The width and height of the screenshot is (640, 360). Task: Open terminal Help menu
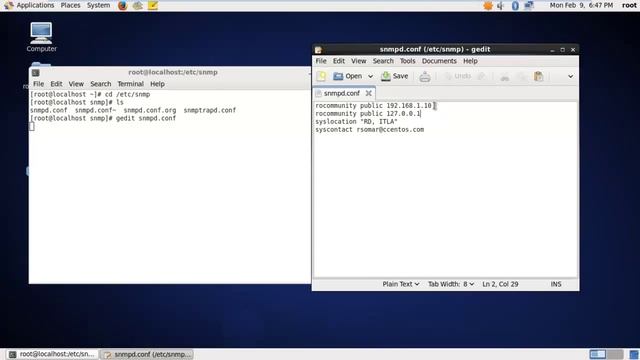coord(157,84)
